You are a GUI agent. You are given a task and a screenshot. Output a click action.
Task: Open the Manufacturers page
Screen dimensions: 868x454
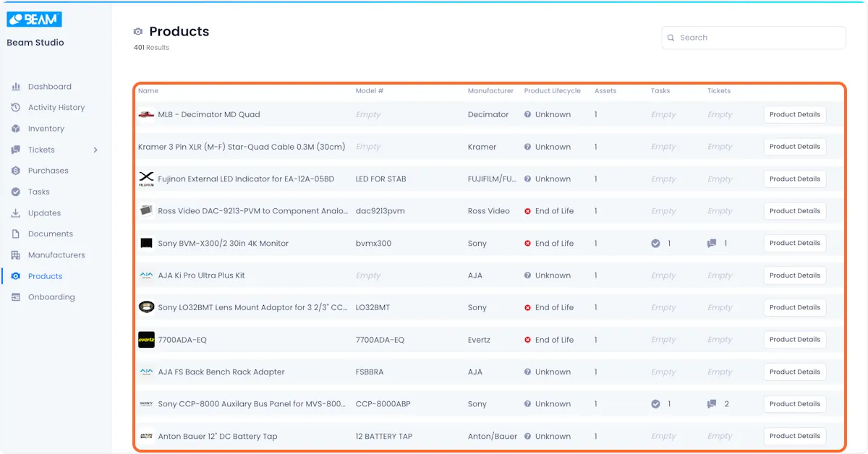pos(56,255)
